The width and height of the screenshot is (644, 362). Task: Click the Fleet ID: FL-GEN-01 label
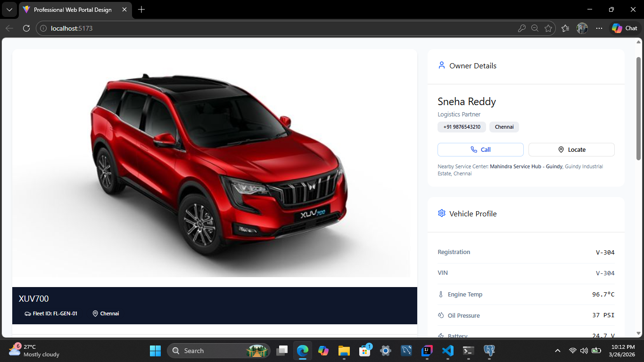[55, 313]
